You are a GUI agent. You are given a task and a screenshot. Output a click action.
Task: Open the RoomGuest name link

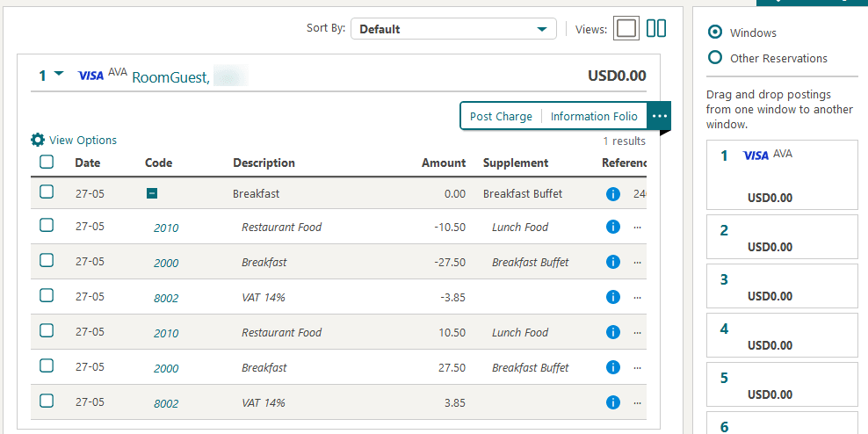[x=171, y=77]
